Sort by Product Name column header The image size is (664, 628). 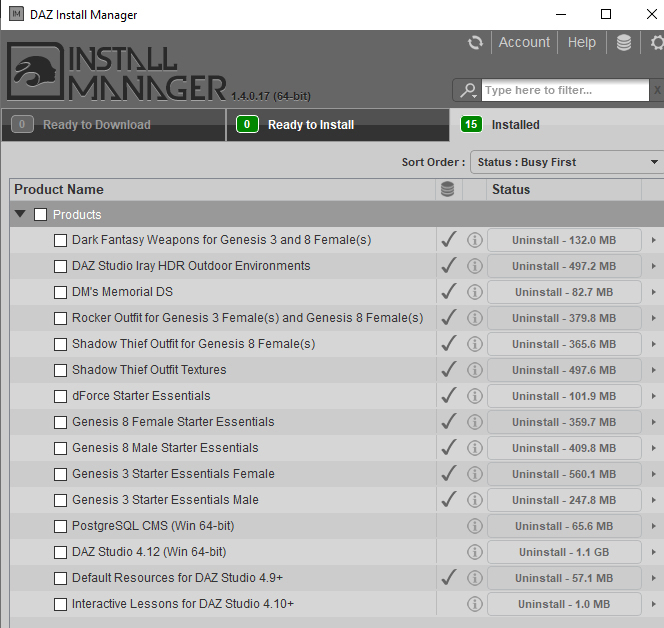click(x=223, y=189)
